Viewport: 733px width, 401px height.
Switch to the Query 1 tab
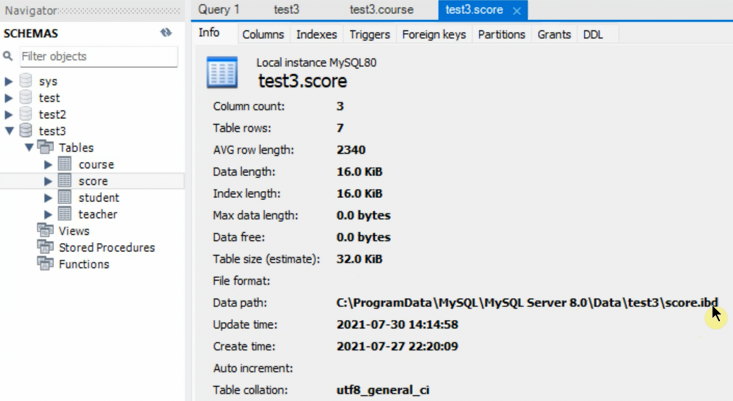[219, 9]
